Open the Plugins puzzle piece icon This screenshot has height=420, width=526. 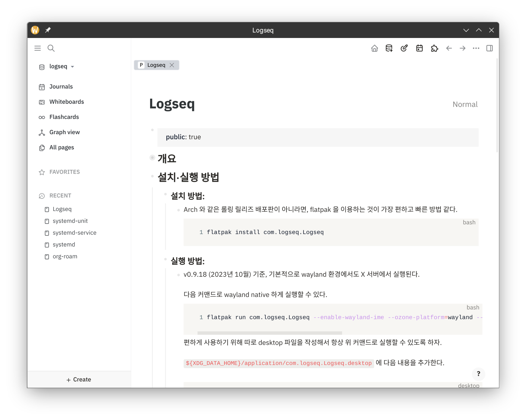point(434,48)
